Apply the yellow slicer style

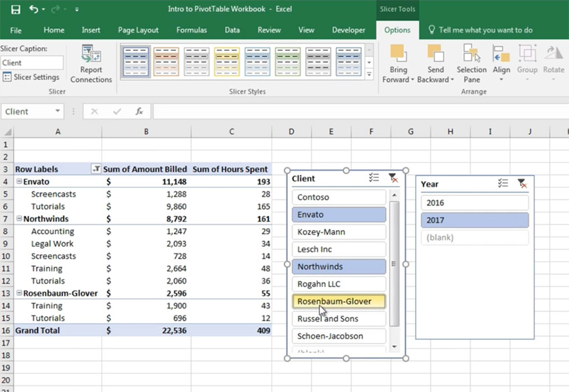point(227,62)
